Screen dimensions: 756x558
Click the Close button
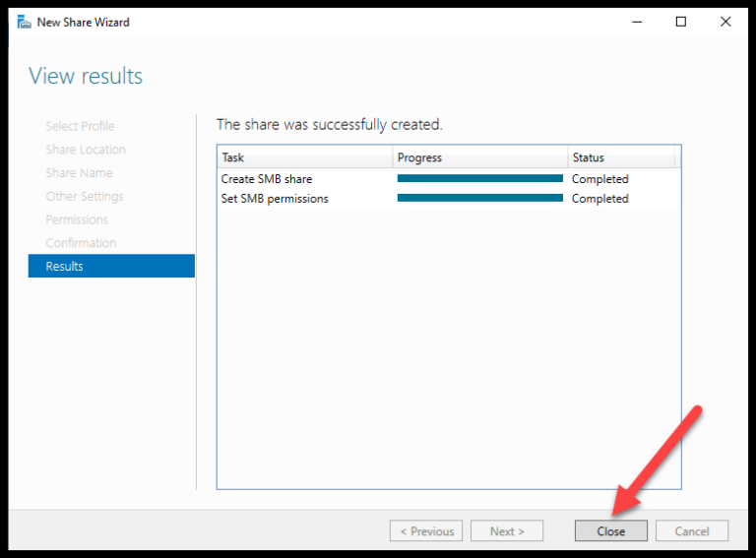pos(611,530)
